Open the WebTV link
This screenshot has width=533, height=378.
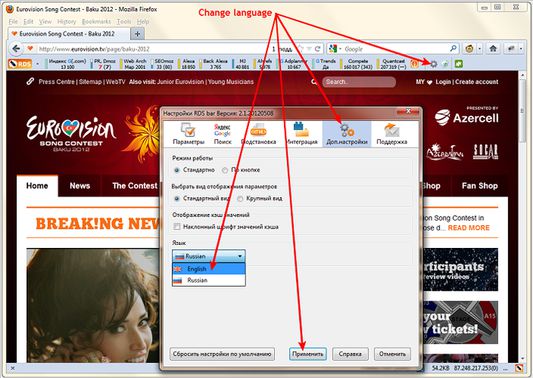click(x=116, y=82)
